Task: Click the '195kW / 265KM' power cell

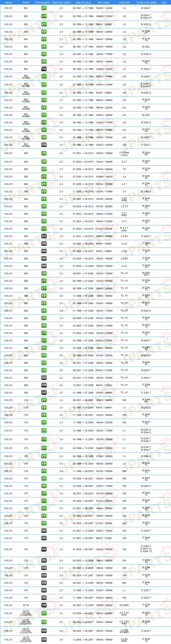Action: [104, 464]
